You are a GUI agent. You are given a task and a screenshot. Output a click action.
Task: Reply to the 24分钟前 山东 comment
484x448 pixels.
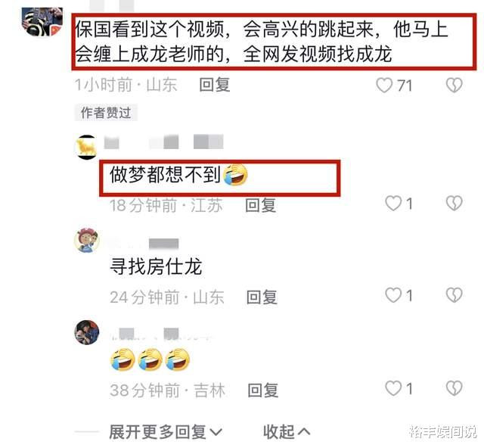pyautogui.click(x=262, y=297)
